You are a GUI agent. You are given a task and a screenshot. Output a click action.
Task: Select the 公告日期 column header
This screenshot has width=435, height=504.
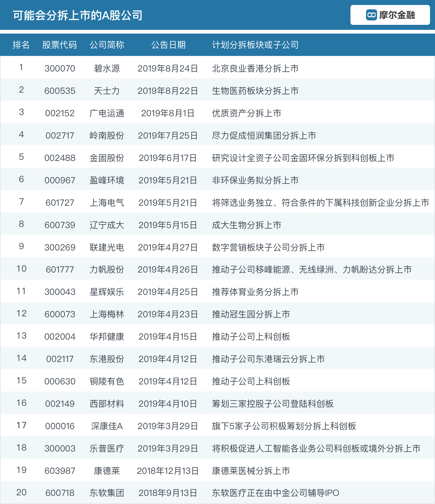168,45
